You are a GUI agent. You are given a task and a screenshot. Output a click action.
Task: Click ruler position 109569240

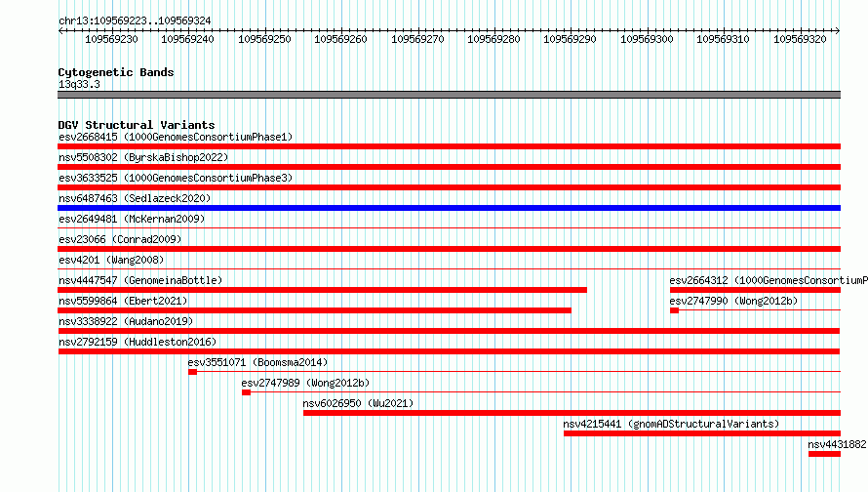[187, 39]
